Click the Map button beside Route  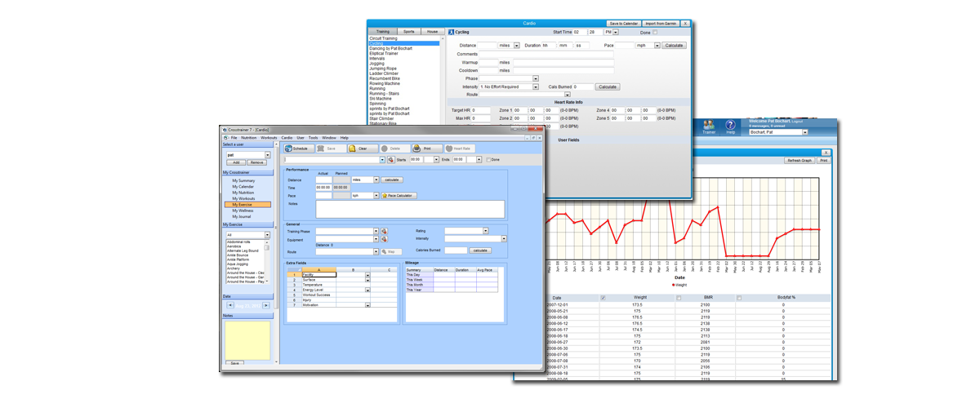click(391, 252)
